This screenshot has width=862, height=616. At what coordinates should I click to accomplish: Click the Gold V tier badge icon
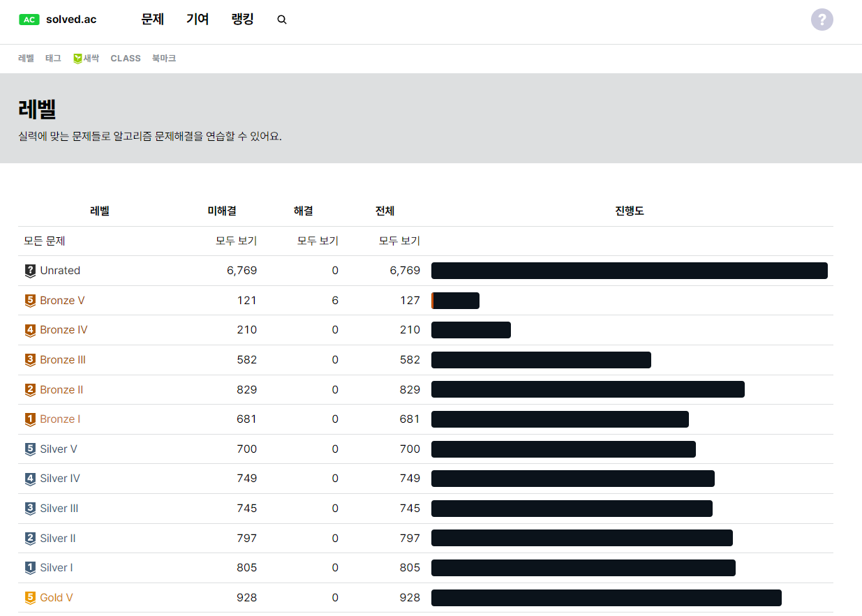pyautogui.click(x=30, y=597)
